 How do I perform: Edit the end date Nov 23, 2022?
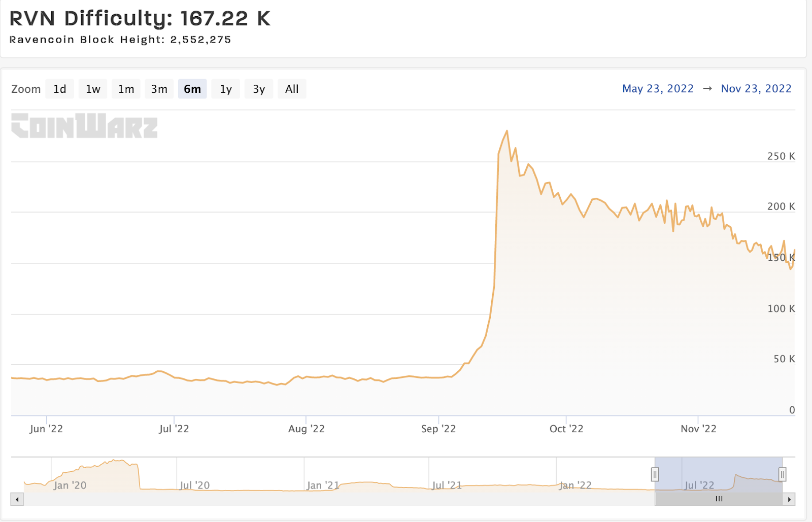tap(756, 89)
